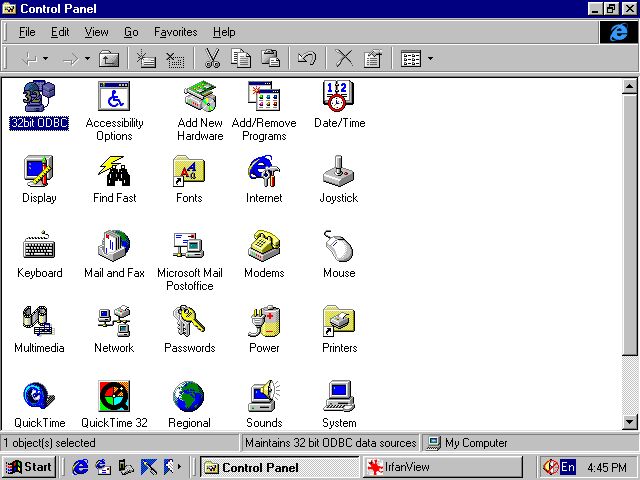Open Add/Remove Programs
The width and height of the screenshot is (640, 480).
click(264, 111)
